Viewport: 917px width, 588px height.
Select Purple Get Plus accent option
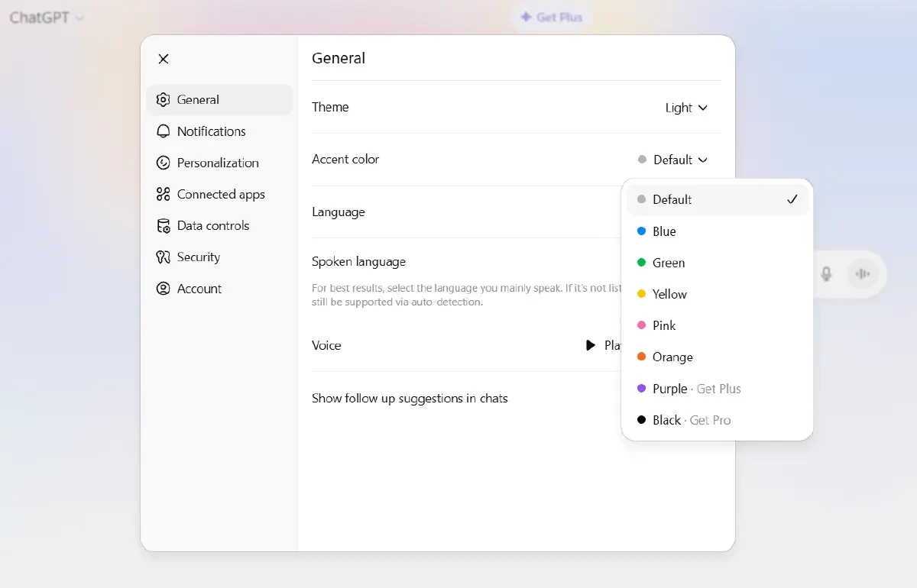[x=717, y=389]
